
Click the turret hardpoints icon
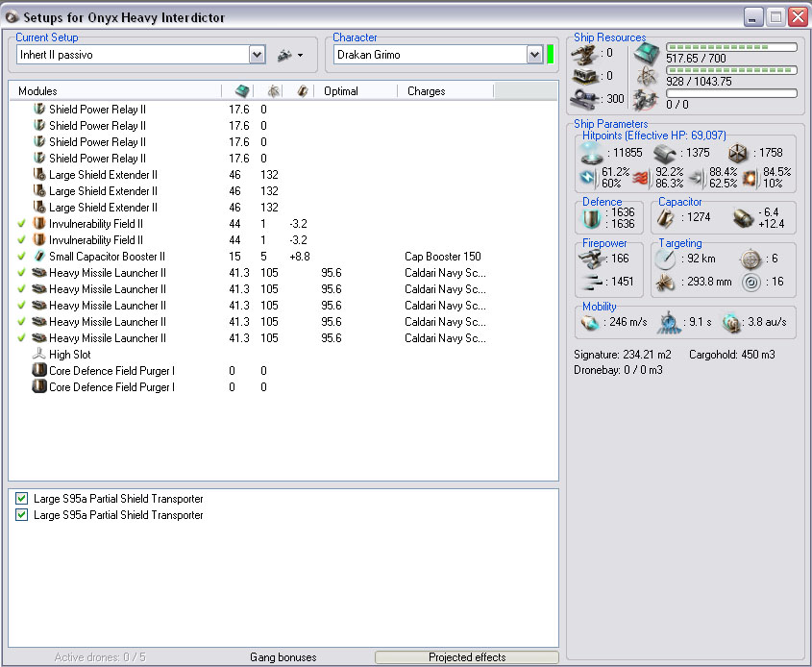(x=583, y=53)
